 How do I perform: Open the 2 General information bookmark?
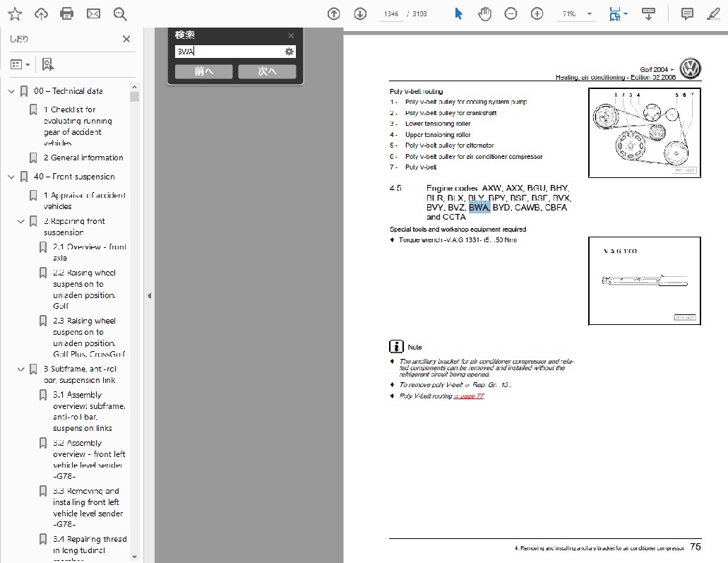point(83,158)
